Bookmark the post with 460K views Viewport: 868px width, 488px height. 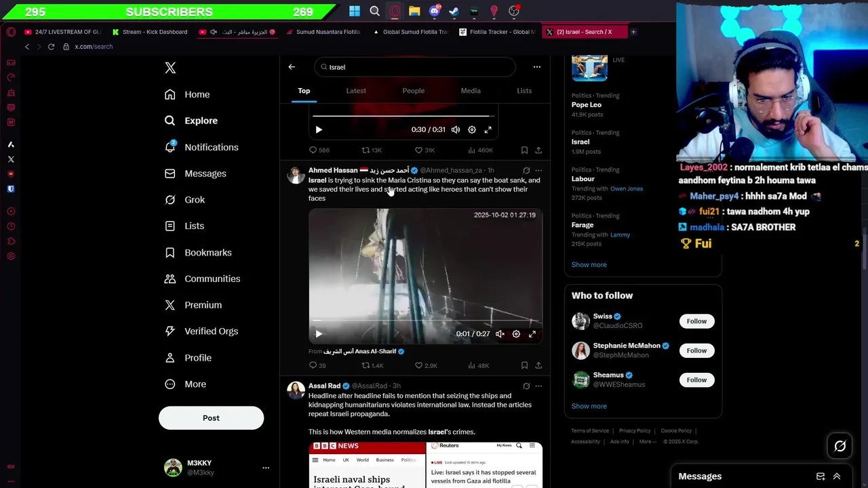(524, 150)
